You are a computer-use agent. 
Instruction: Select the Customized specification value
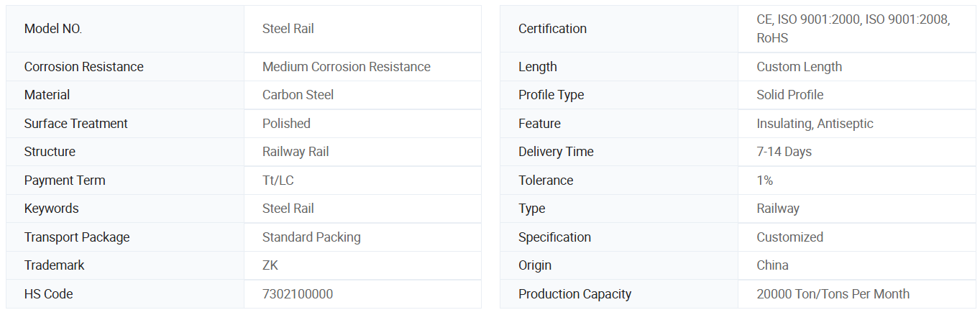coord(789,237)
